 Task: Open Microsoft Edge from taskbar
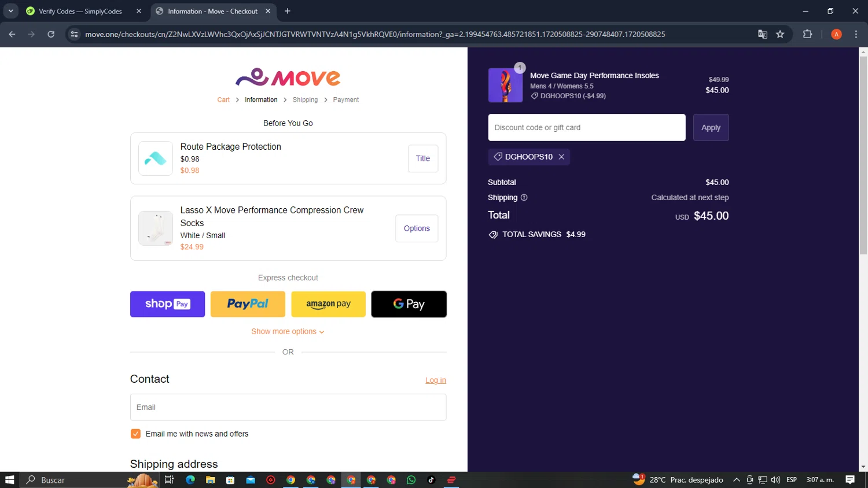(190, 480)
